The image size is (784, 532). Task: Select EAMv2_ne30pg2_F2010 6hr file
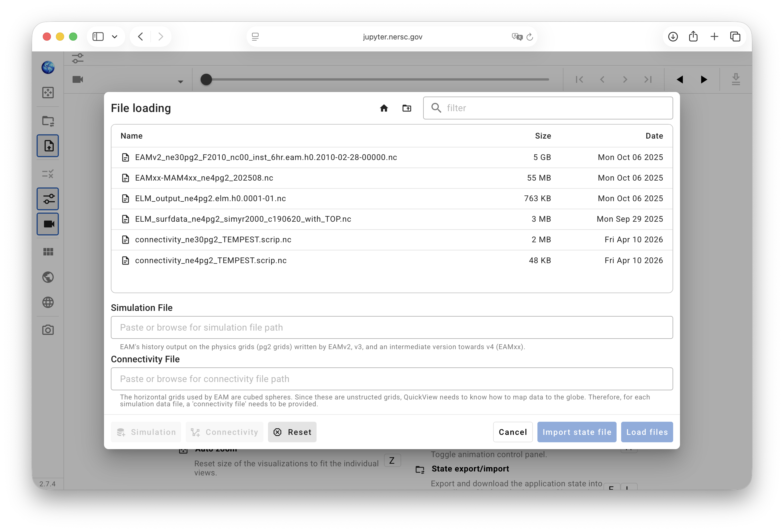pyautogui.click(x=392, y=157)
